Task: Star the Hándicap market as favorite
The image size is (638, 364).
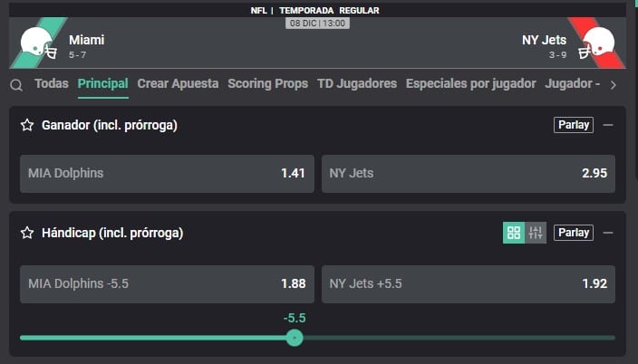Action: point(27,233)
